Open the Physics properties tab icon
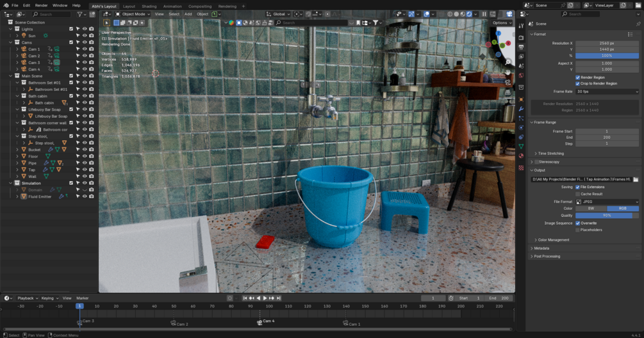 (x=521, y=127)
